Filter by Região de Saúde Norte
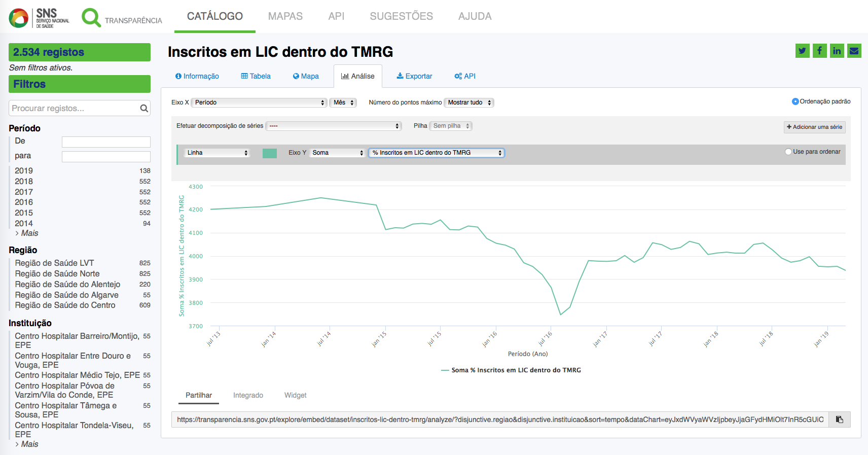The image size is (868, 455). pos(83,274)
